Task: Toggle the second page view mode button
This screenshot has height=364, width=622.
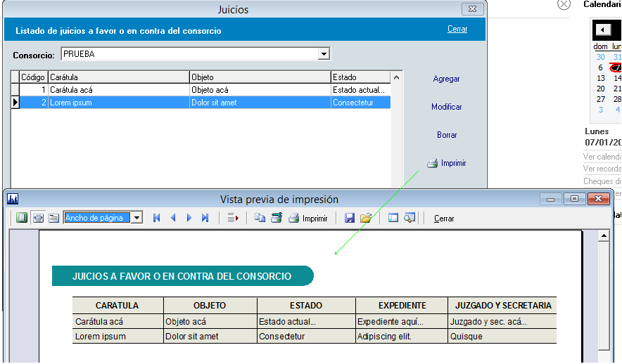Action: [x=38, y=218]
